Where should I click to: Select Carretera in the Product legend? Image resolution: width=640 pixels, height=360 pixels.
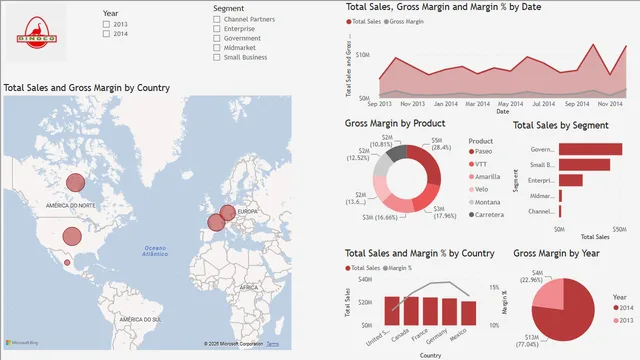486,215
